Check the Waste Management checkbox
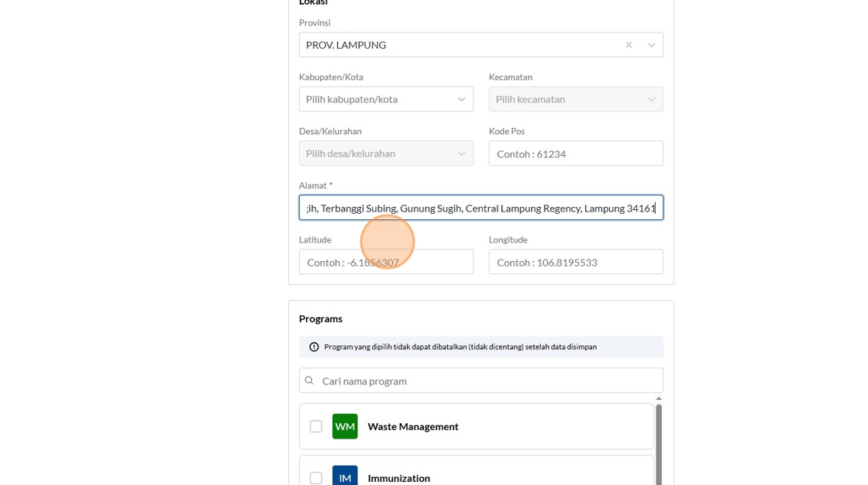 pos(316,426)
